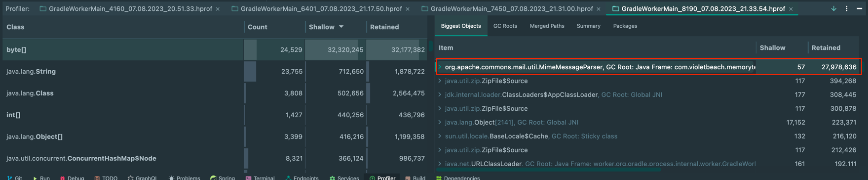The height and width of the screenshot is (180, 868).
Task: Expand the MimeMessageParser object node
Action: (440, 67)
